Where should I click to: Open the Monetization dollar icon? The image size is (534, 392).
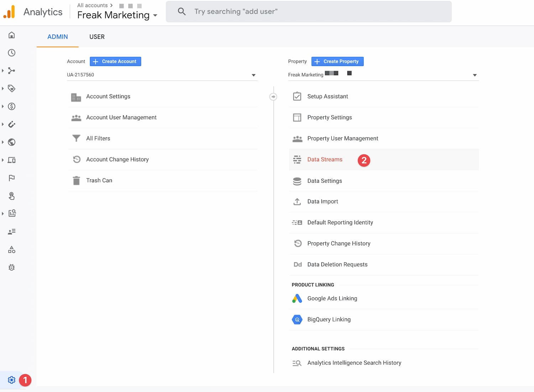click(12, 106)
